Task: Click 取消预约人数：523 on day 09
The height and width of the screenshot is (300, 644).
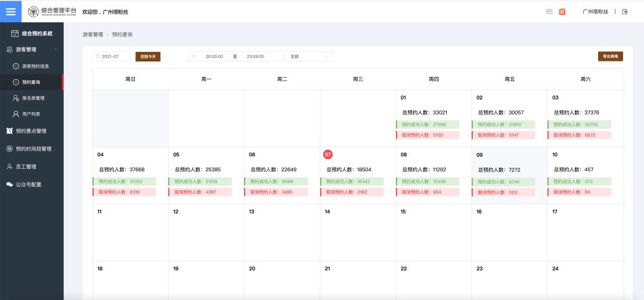Action: coord(503,192)
